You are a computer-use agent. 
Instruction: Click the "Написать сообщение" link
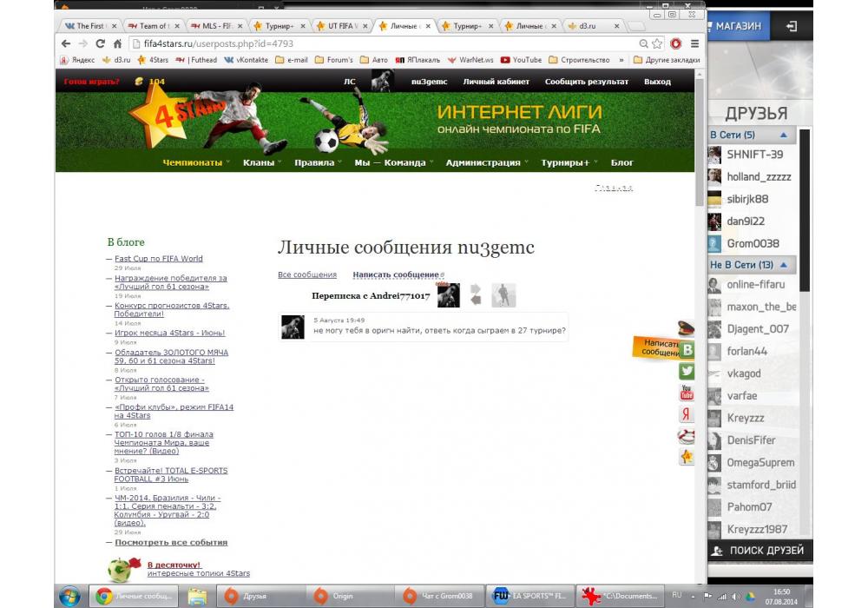pos(396,274)
